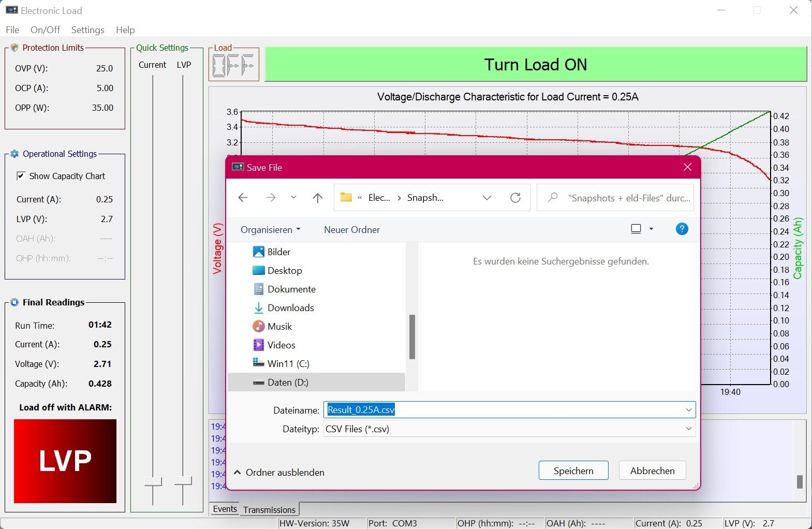Go up one folder level with the up arrow

(318, 198)
